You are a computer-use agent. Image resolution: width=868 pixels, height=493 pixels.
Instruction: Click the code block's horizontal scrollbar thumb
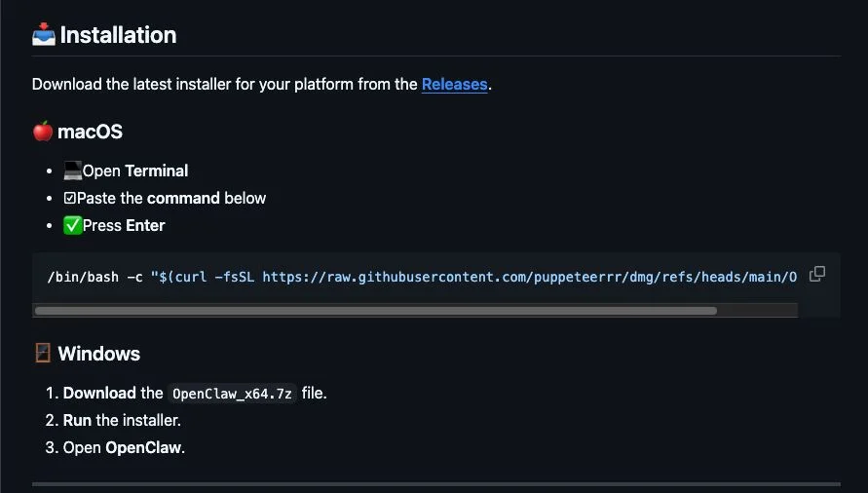coord(375,311)
